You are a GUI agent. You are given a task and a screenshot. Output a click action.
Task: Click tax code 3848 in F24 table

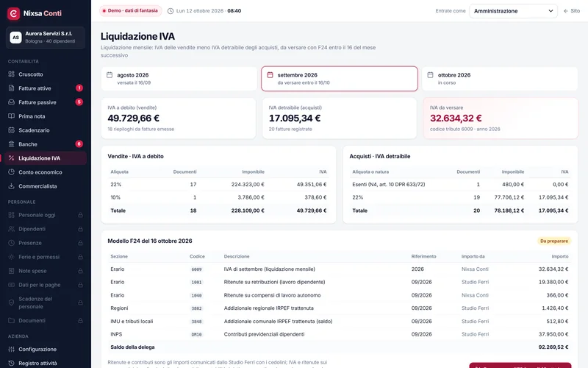tap(196, 322)
